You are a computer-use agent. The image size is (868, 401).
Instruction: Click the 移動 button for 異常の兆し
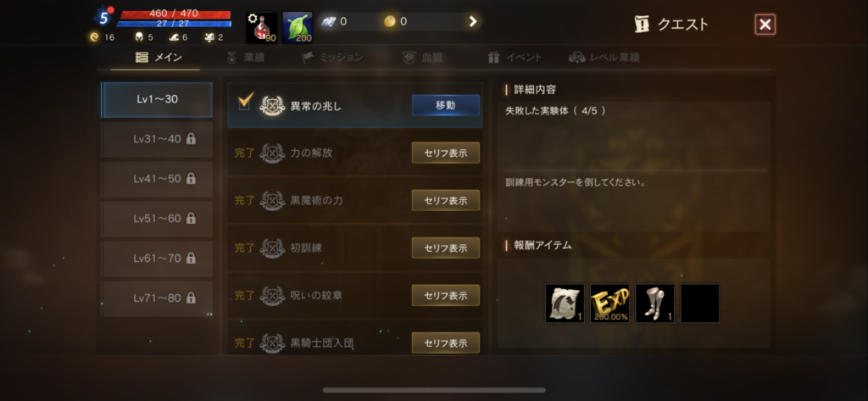tap(446, 105)
